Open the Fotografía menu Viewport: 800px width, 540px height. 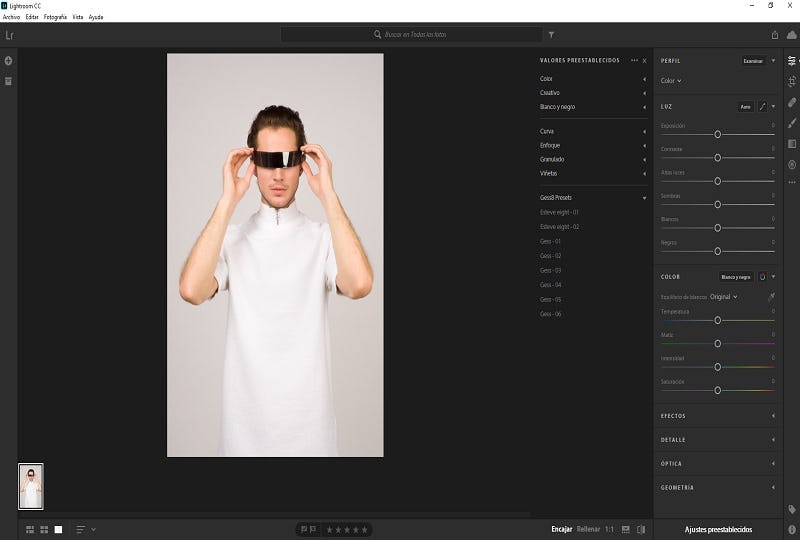[x=56, y=17]
